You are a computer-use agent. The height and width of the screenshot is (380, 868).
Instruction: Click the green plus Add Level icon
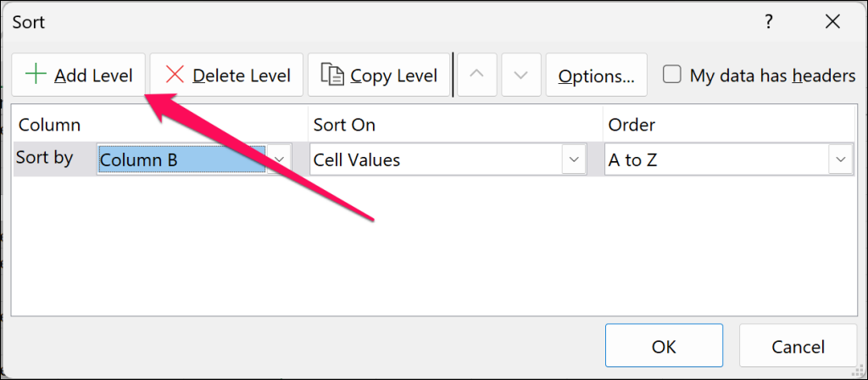[36, 75]
